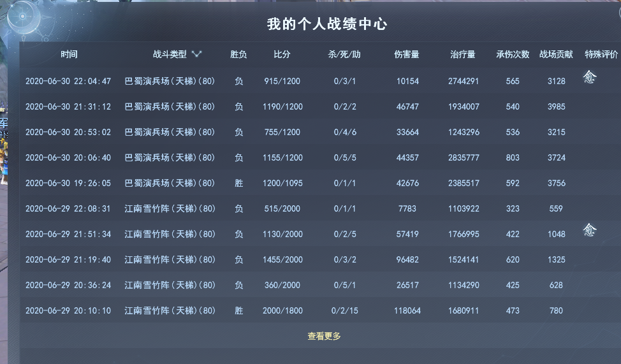Click score 515/2000
The height and width of the screenshot is (364, 621).
point(282,208)
